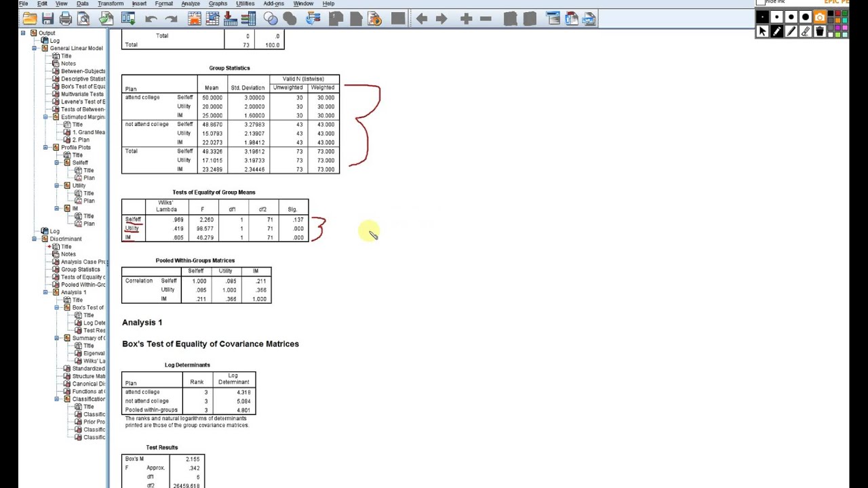
Task: Click the Group Statistics table title
Action: tap(229, 68)
